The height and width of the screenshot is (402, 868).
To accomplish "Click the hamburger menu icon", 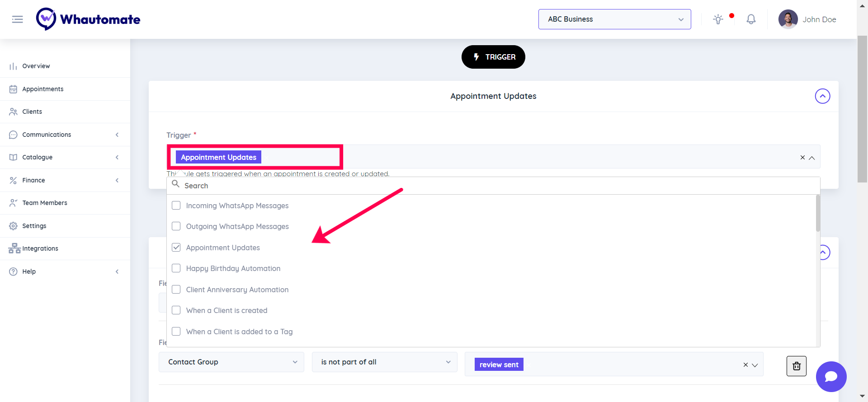I will point(17,19).
